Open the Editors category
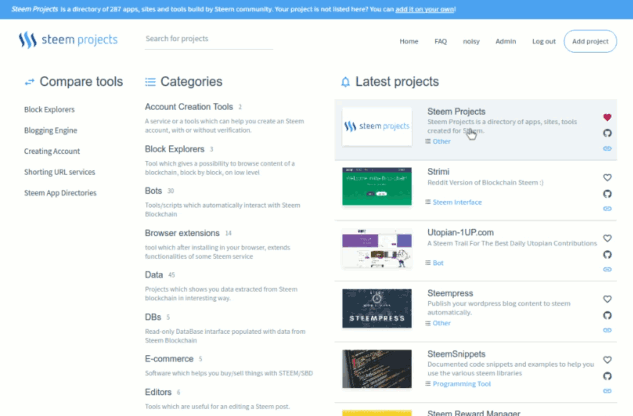 158,392
